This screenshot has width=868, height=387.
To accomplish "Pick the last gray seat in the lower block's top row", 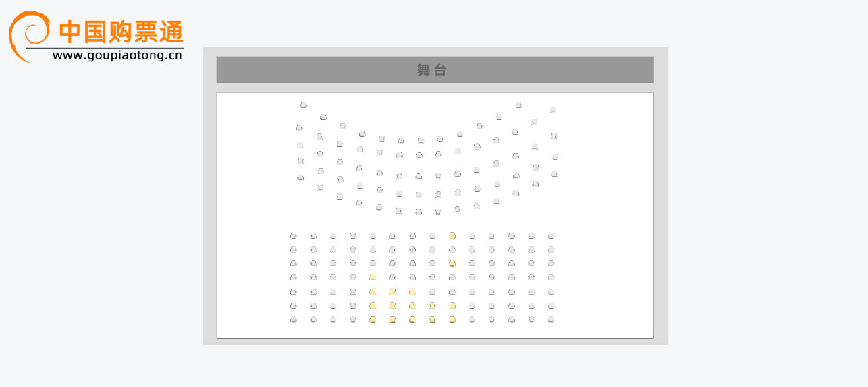I will [x=551, y=235].
